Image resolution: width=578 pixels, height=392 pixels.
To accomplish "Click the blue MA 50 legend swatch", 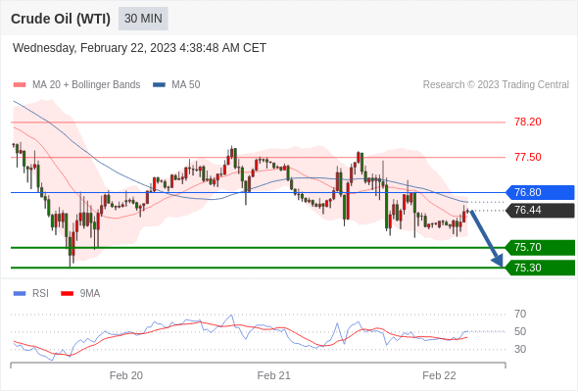I will (x=159, y=85).
